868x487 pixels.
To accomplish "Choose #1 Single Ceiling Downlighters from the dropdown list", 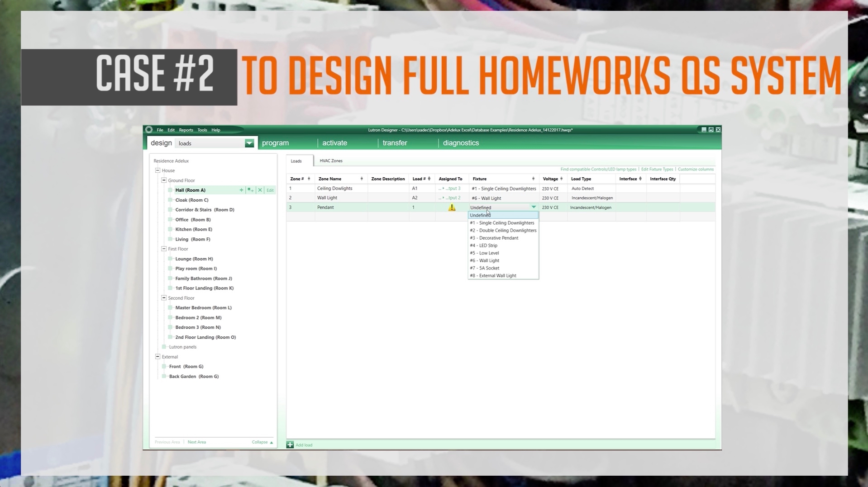I will pos(503,223).
